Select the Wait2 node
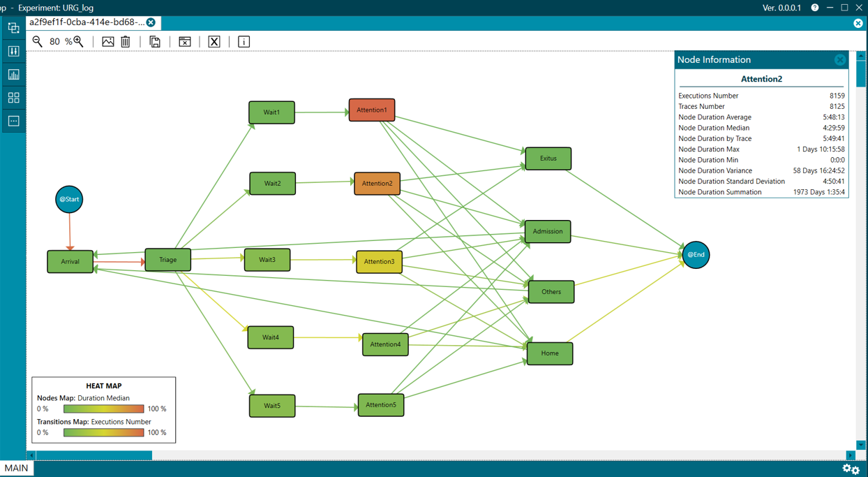Image resolution: width=868 pixels, height=477 pixels. point(272,184)
